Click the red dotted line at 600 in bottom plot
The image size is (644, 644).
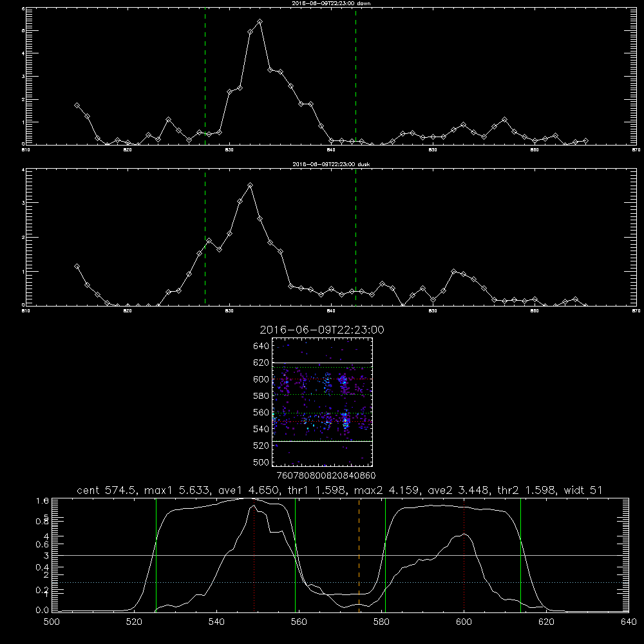(x=464, y=555)
